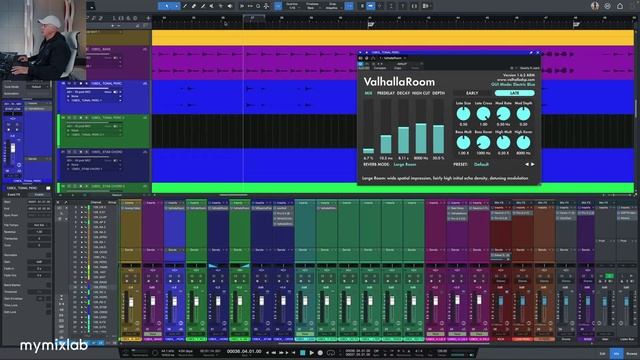Go to previous ValhallaRoom preset arrow
Image resolution: width=640 pixels, height=360 pixels.
(527, 164)
